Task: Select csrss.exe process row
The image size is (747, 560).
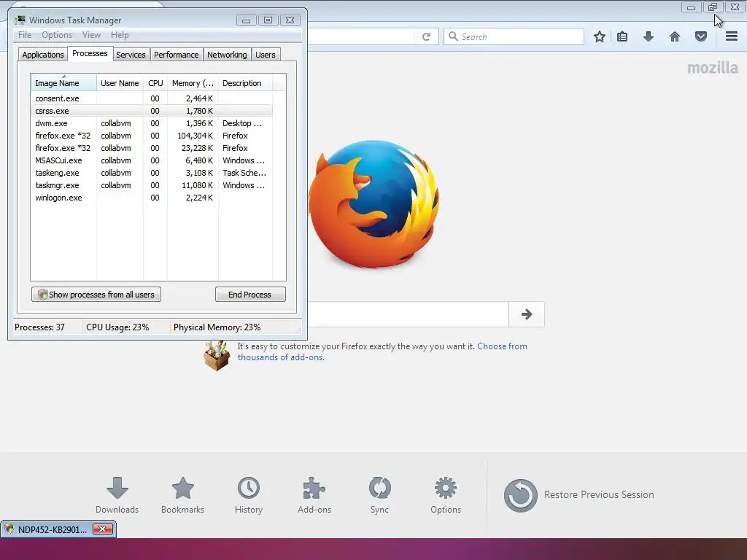Action: pos(152,111)
